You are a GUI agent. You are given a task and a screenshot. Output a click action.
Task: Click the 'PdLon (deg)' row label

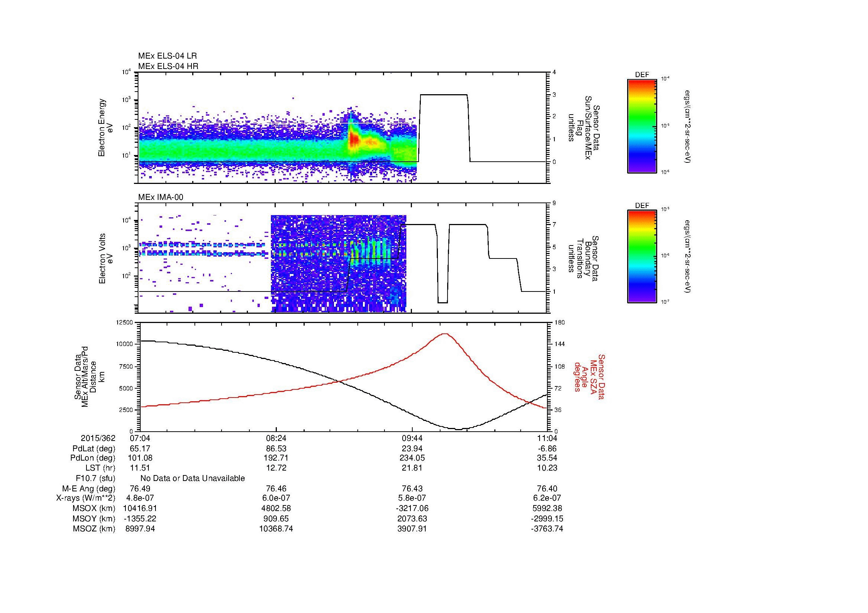94,458
